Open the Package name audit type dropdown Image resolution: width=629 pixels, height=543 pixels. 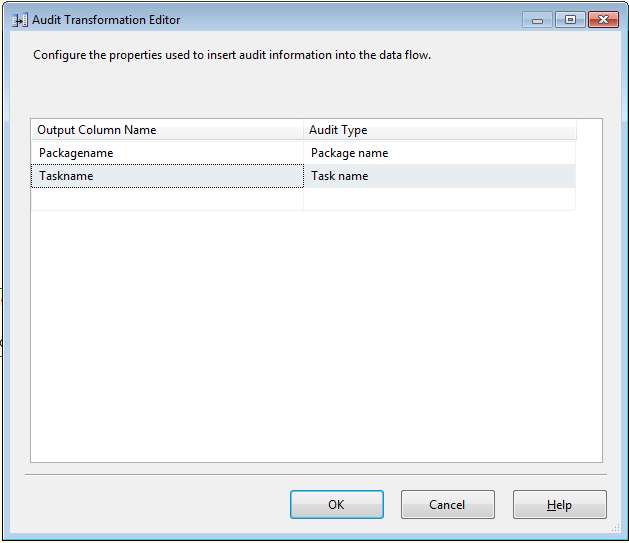[439, 153]
